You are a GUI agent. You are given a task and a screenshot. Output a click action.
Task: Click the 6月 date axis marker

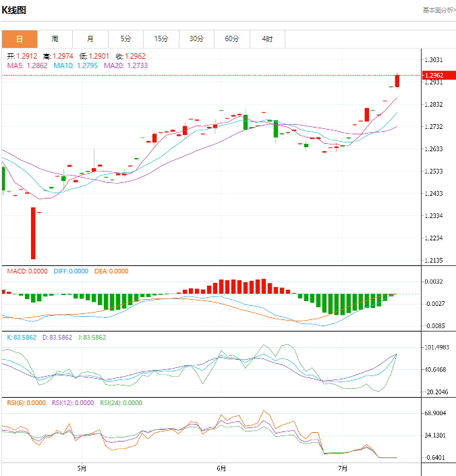click(x=221, y=468)
